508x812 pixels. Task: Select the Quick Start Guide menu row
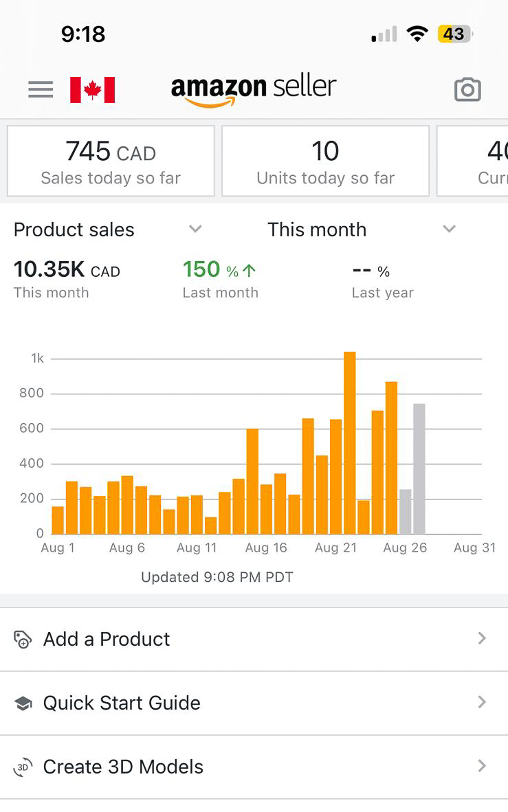pos(254,703)
